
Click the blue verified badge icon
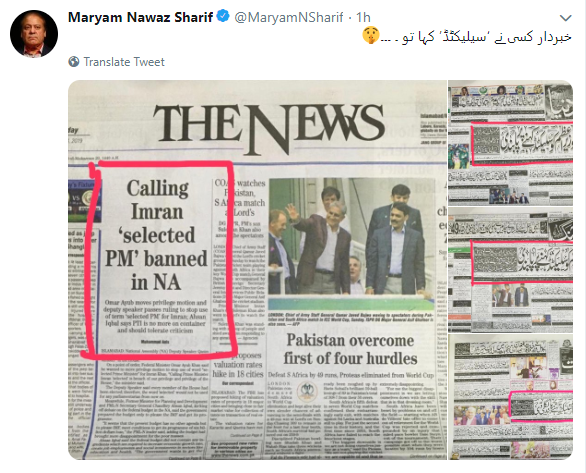pos(223,17)
